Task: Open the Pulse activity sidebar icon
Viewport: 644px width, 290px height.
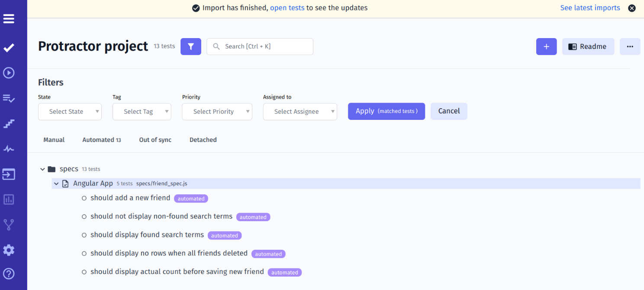Action: coord(9,149)
